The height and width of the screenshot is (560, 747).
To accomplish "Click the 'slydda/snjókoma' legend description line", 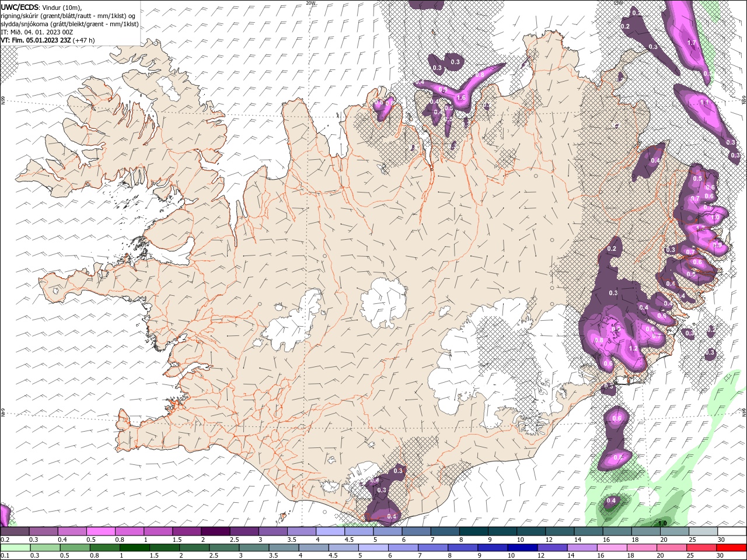I will click(69, 24).
